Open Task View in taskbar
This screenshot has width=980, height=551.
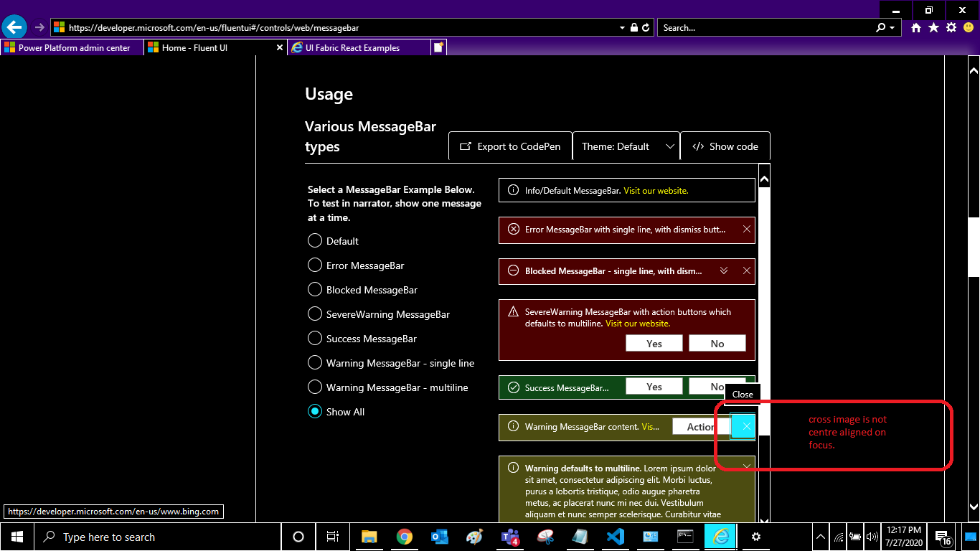tap(333, 537)
